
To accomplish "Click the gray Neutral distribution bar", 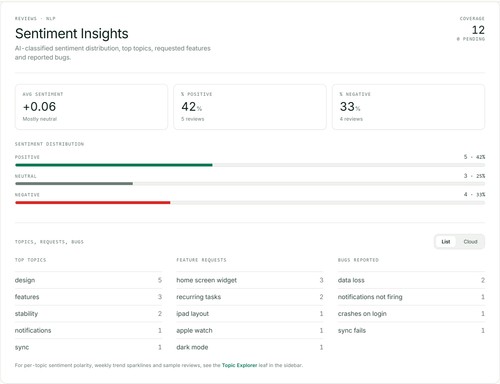I will 74,184.
